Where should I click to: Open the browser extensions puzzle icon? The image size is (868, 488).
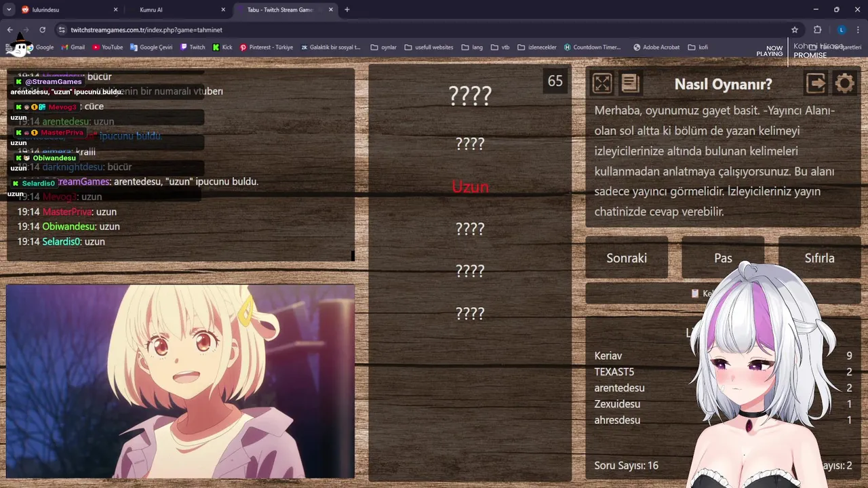click(x=817, y=30)
